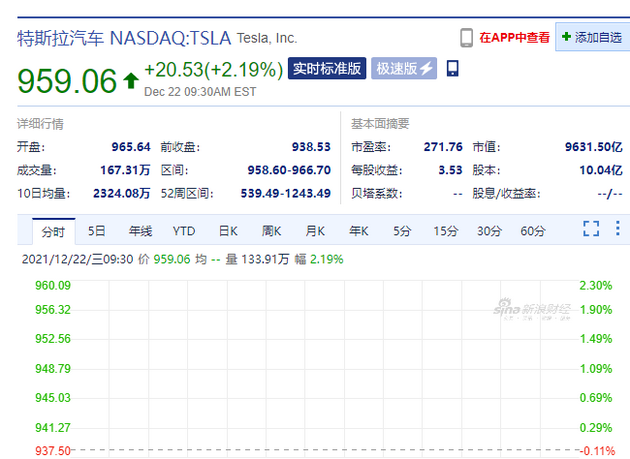
Task: Click the percent axis label 2.30%
Action: pos(596,285)
